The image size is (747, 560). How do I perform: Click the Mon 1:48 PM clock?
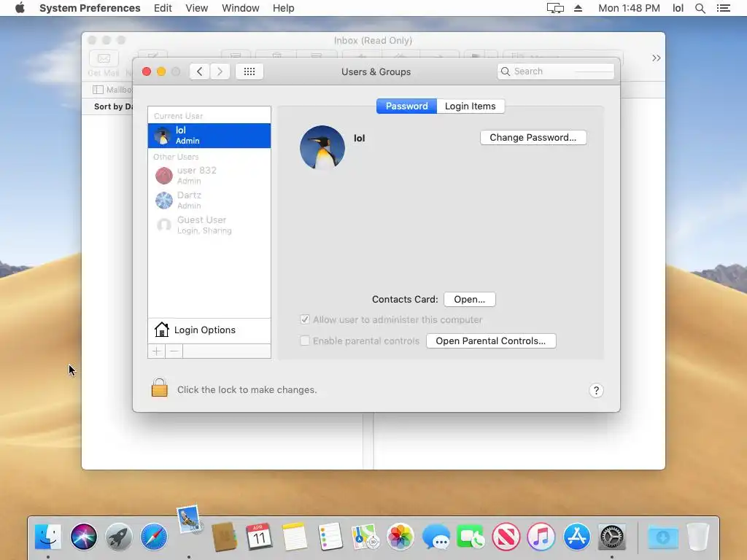[x=629, y=8]
